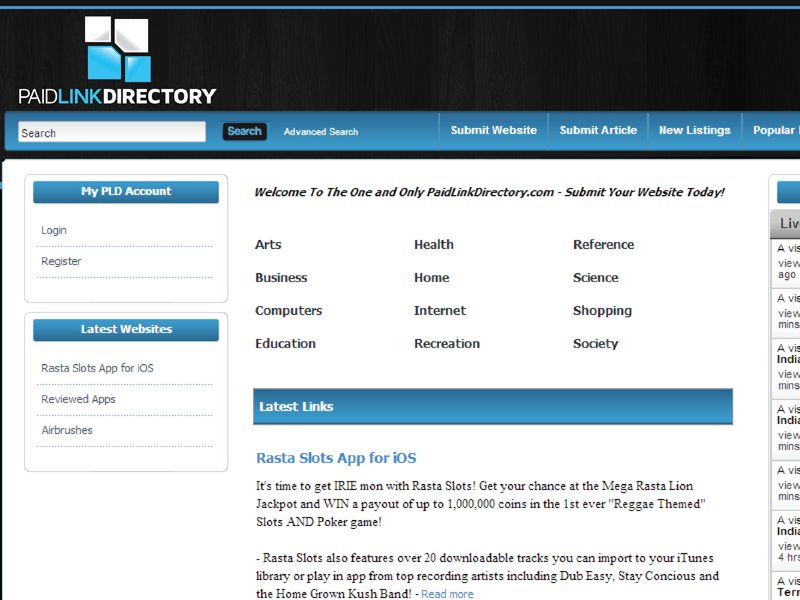Image resolution: width=800 pixels, height=600 pixels.
Task: Browse the Business category
Action: click(281, 278)
